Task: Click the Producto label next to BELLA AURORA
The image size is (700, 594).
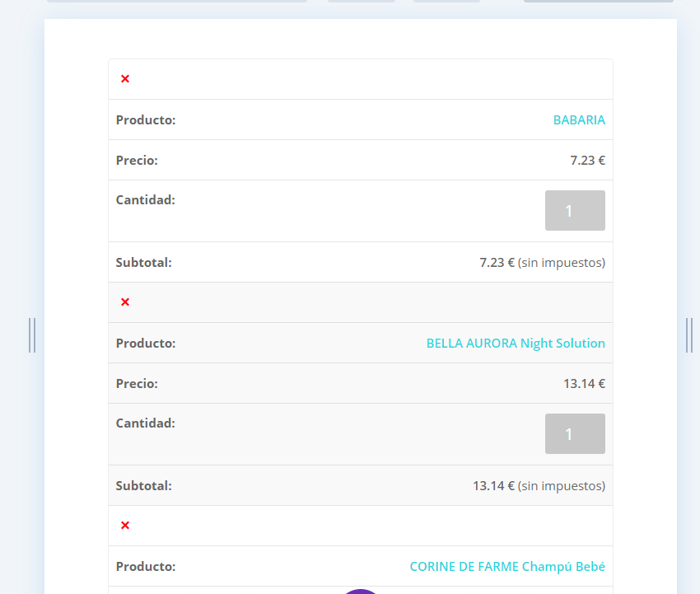Action: [x=146, y=343]
